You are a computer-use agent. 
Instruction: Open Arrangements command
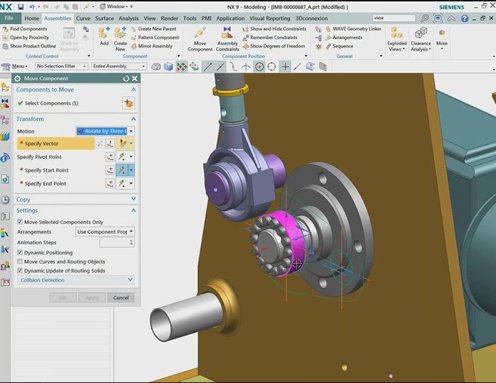click(344, 37)
